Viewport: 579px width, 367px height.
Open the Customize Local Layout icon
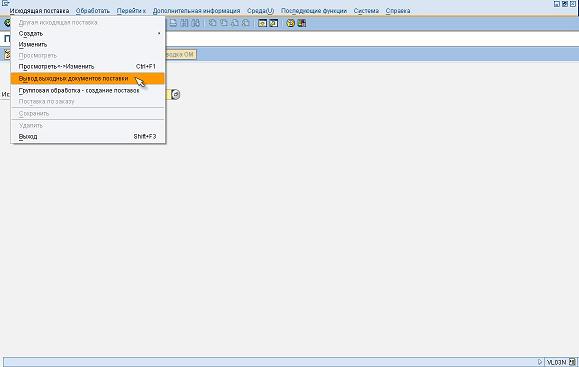302,23
